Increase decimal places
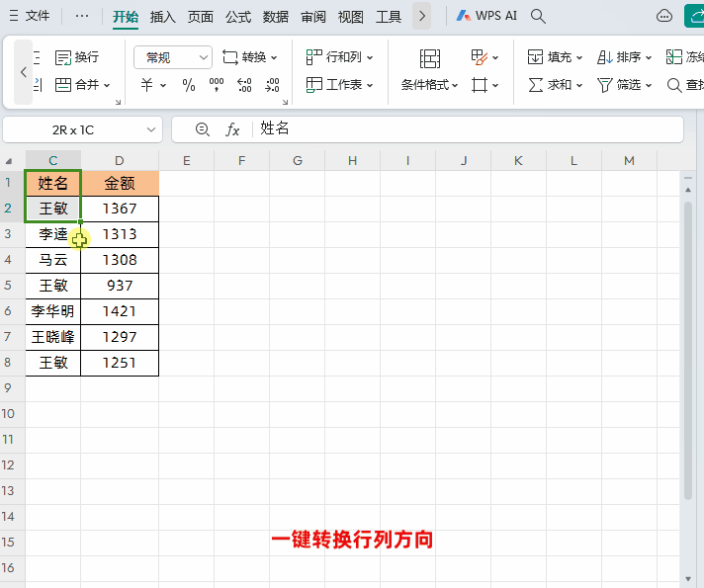704x588 pixels. [244, 85]
